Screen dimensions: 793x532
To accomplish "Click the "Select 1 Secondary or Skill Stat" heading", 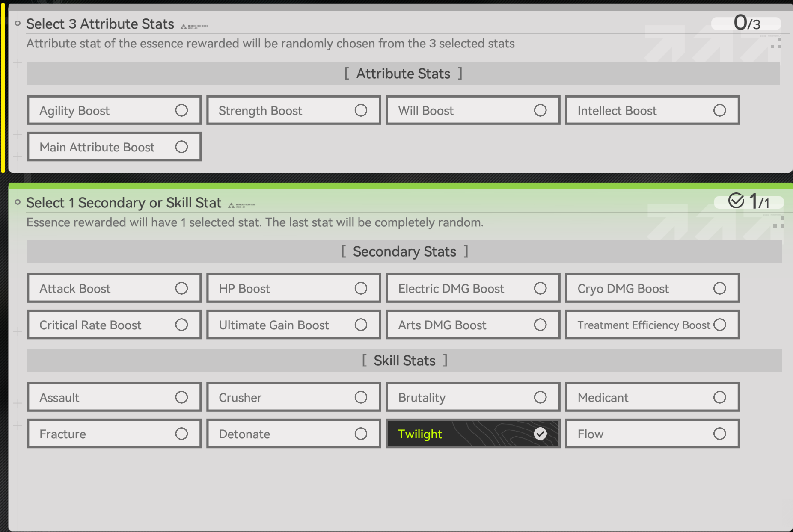I will click(x=124, y=203).
